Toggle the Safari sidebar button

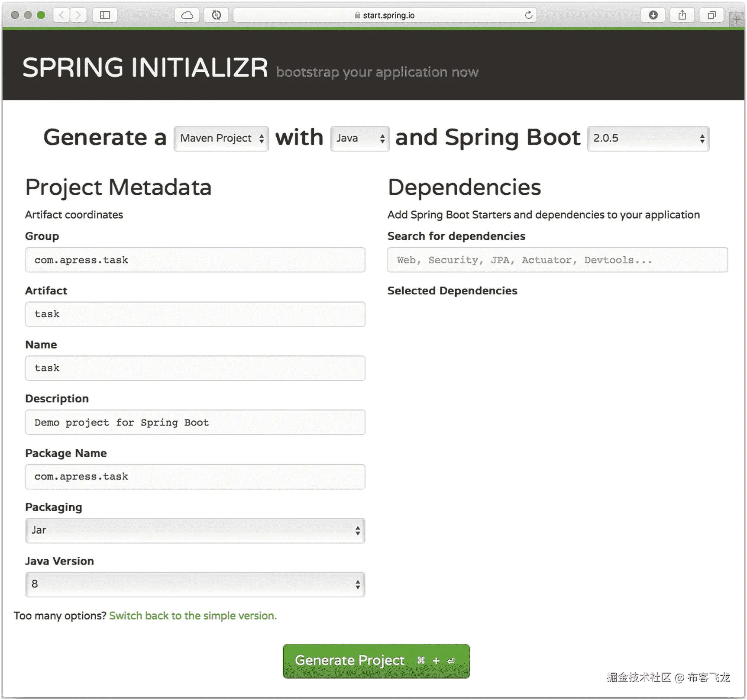click(105, 15)
